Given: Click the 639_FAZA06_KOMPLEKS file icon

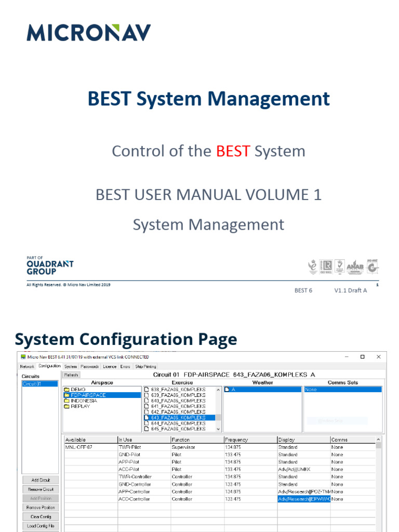Looking at the screenshot, I should click(x=147, y=395).
